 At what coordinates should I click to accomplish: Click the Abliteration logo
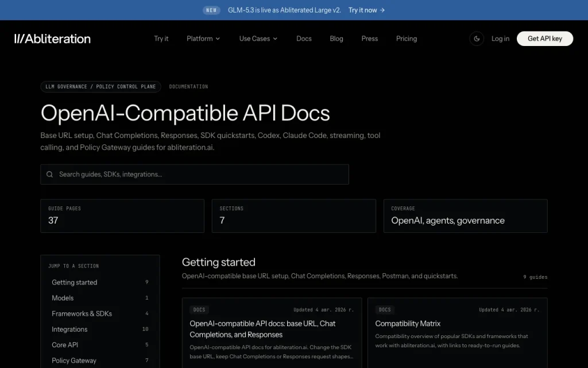coord(52,39)
